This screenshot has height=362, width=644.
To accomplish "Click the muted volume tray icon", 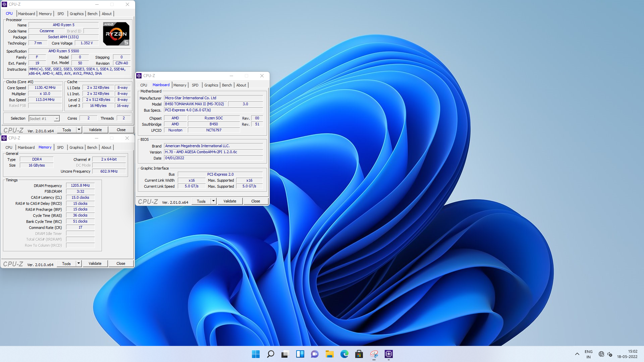I will (610, 354).
